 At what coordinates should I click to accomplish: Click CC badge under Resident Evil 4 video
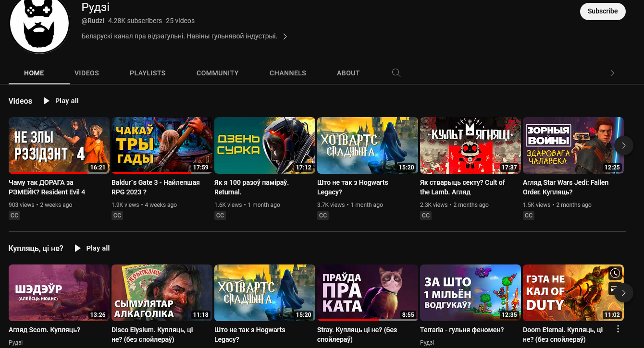point(14,216)
